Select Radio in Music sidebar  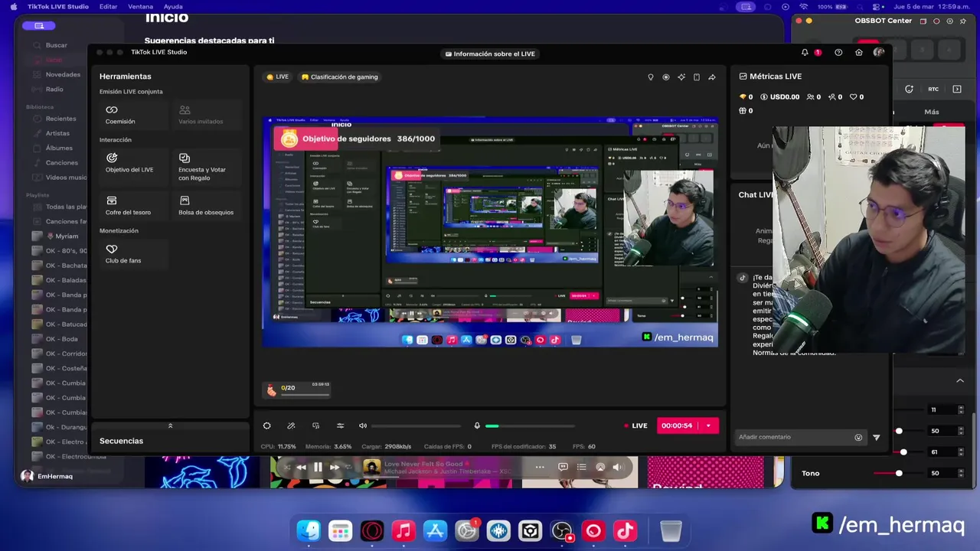pos(54,89)
